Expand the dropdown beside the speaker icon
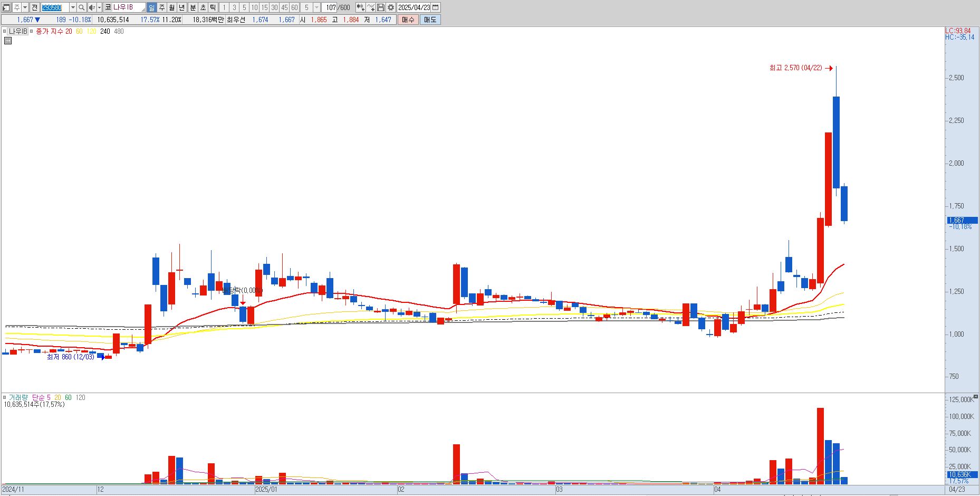Viewport: 980px width, 496px height. (99, 7)
